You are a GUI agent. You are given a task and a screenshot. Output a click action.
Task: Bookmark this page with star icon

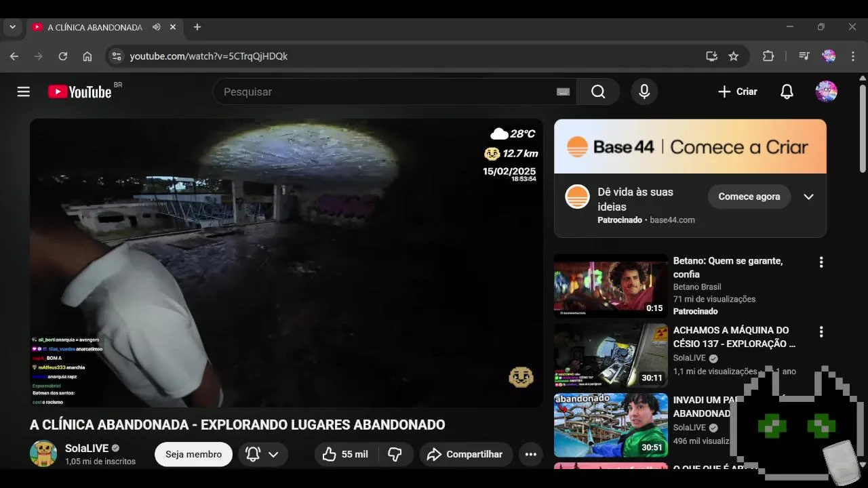pos(734,56)
